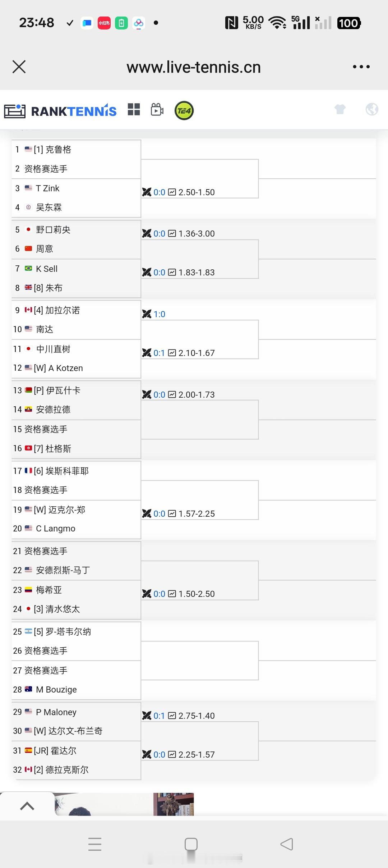Tap the Android back navigation button
This screenshot has height=868, width=388.
pos(287,844)
